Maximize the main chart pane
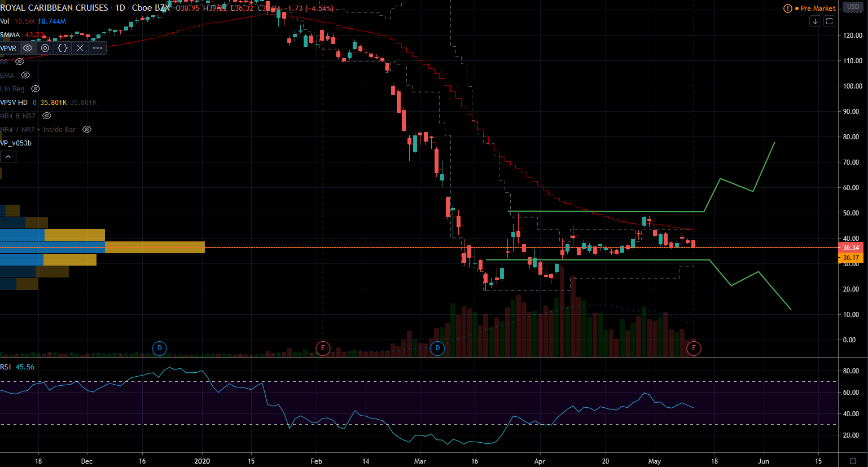Screen dimensions: 868x467 coord(829,21)
